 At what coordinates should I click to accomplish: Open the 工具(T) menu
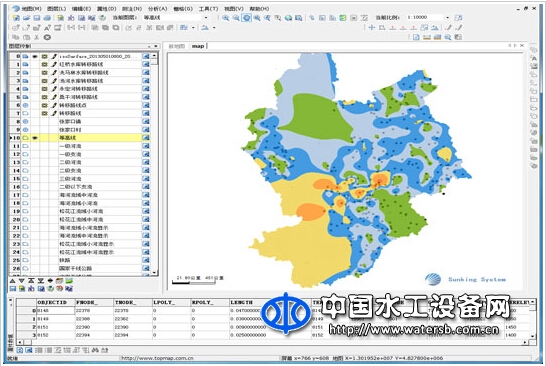(x=208, y=8)
